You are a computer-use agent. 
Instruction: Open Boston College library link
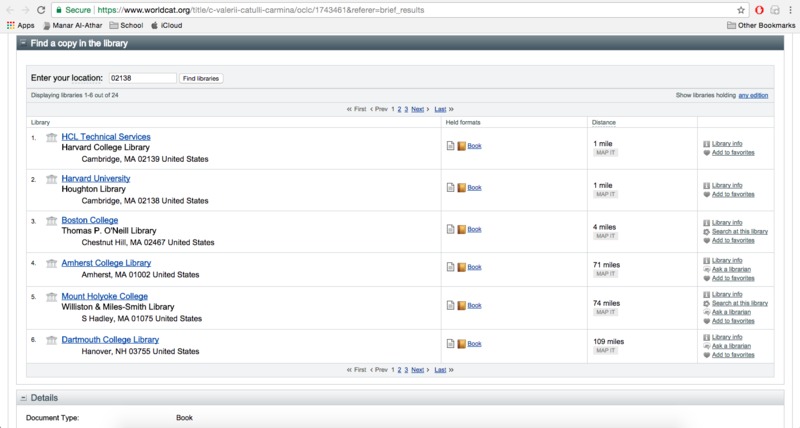pos(90,220)
